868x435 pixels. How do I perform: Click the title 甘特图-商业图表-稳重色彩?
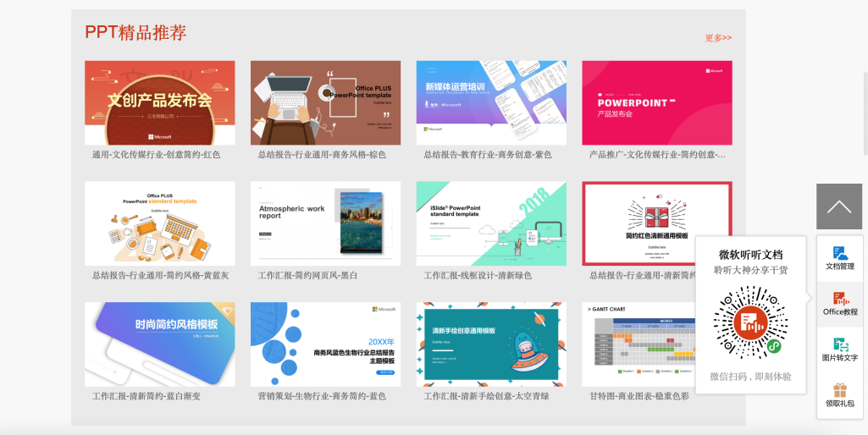[639, 396]
